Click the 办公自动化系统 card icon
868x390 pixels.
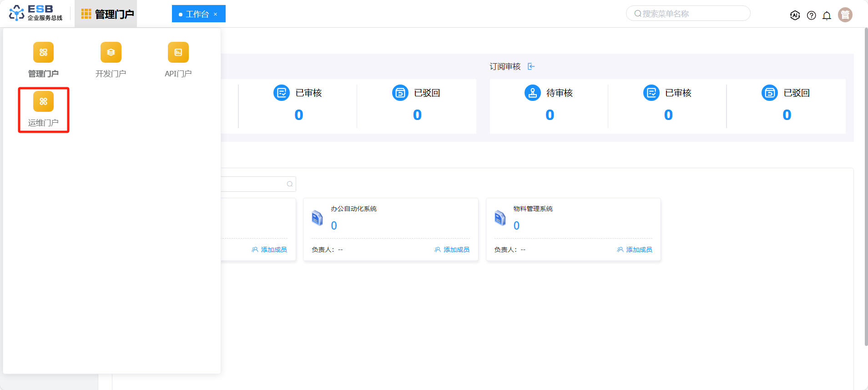(317, 218)
